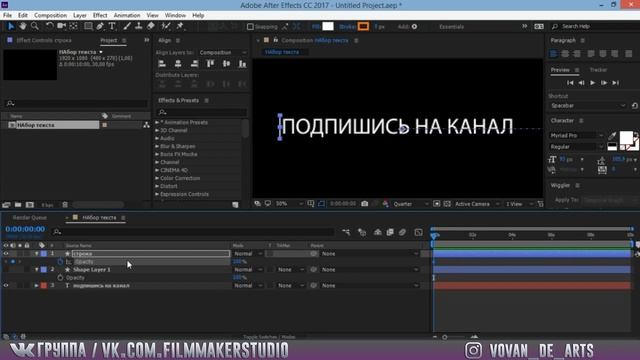The width and height of the screenshot is (640, 360).
Task: Expand layer 3 подпишись на канал arrow
Action: pos(36,286)
